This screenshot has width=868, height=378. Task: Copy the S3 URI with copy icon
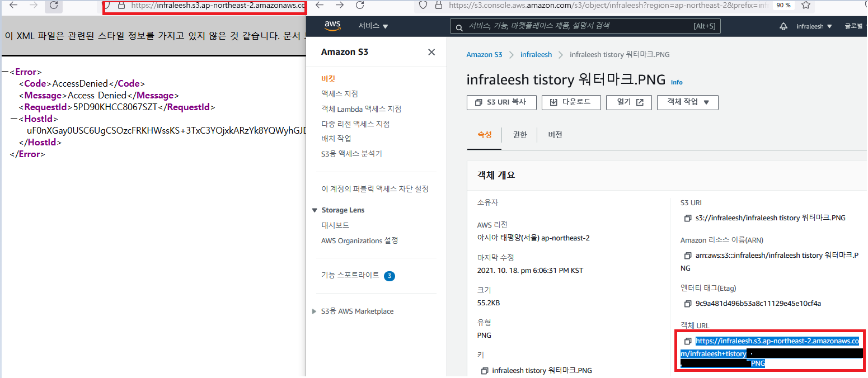pos(688,218)
